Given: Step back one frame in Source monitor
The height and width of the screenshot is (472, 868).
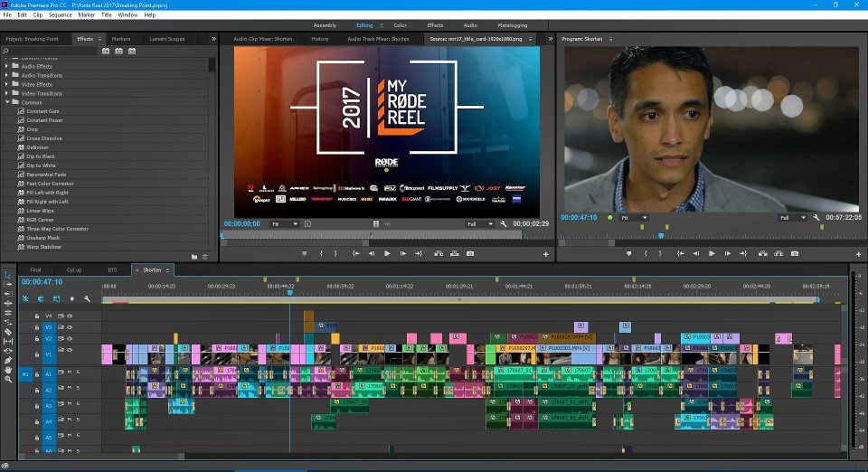Looking at the screenshot, I should pos(372,253).
